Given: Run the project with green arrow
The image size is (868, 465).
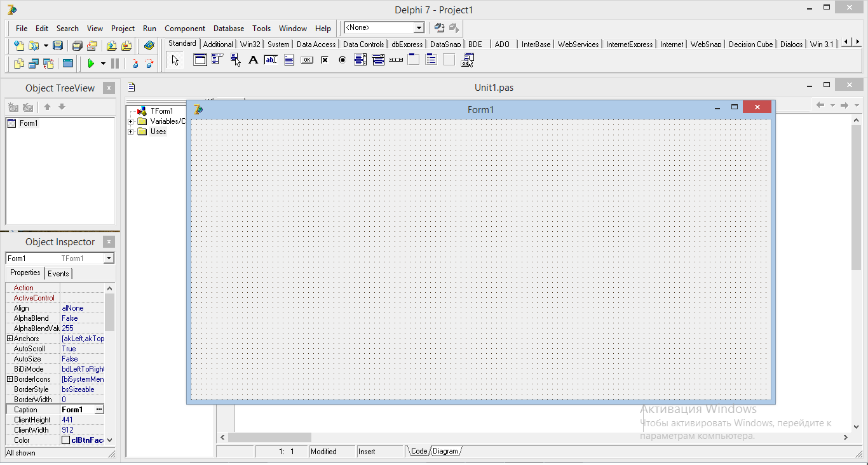Looking at the screenshot, I should 92,64.
